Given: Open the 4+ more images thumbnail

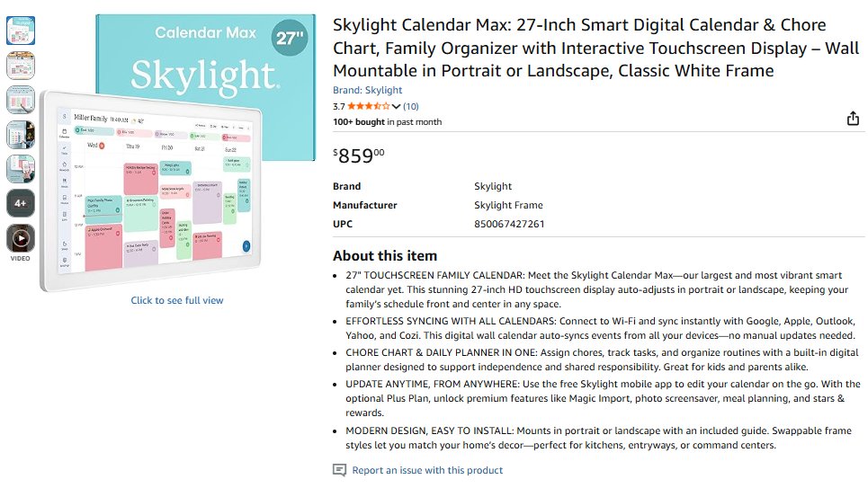Looking at the screenshot, I should click(x=21, y=203).
